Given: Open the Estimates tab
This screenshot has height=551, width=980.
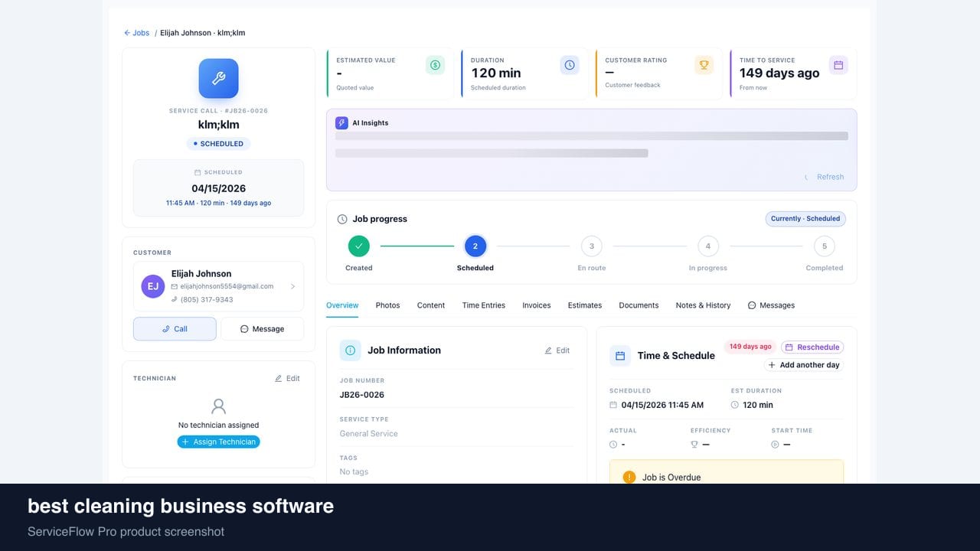Looking at the screenshot, I should [x=585, y=305].
